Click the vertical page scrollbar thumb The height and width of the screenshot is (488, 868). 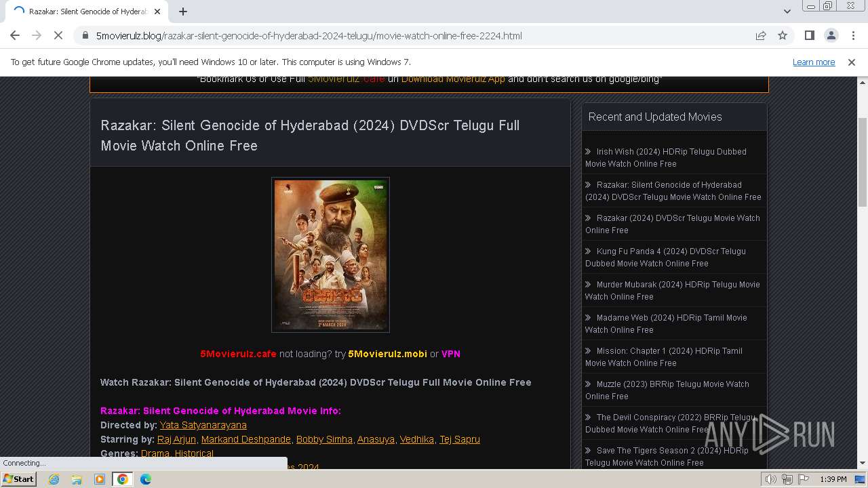pos(862,161)
